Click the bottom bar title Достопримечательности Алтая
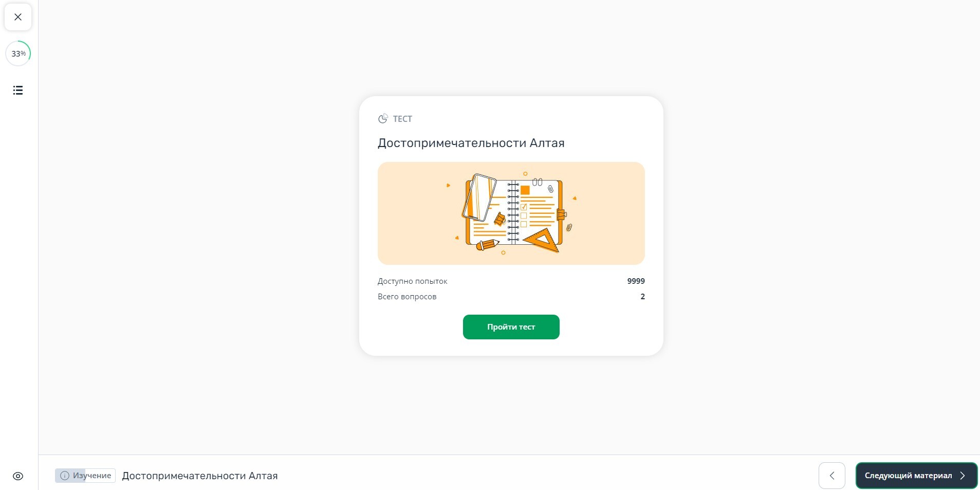 point(200,476)
